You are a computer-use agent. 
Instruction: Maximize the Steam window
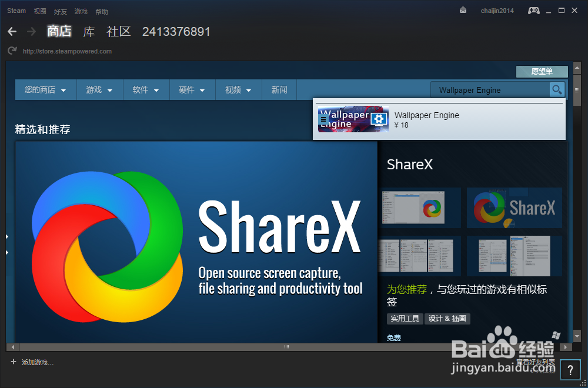tap(562, 11)
